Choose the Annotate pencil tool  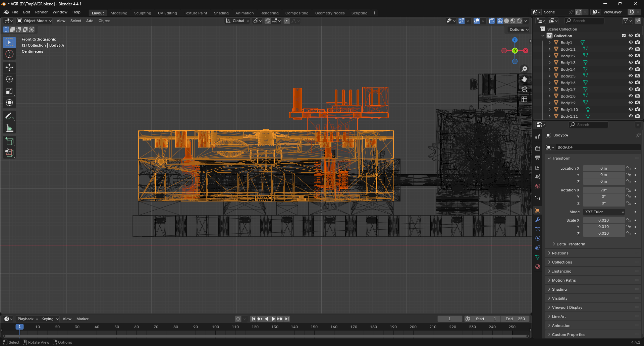click(9, 116)
